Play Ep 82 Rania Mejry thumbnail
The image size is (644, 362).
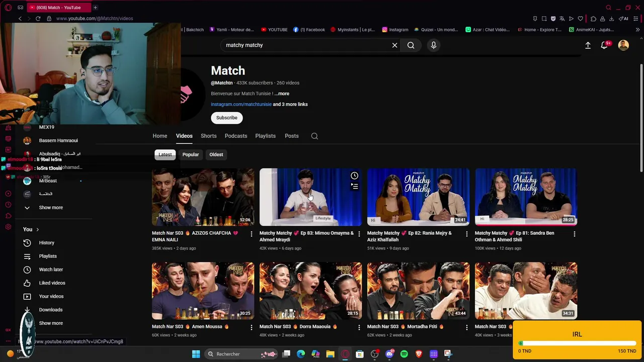pos(418,197)
